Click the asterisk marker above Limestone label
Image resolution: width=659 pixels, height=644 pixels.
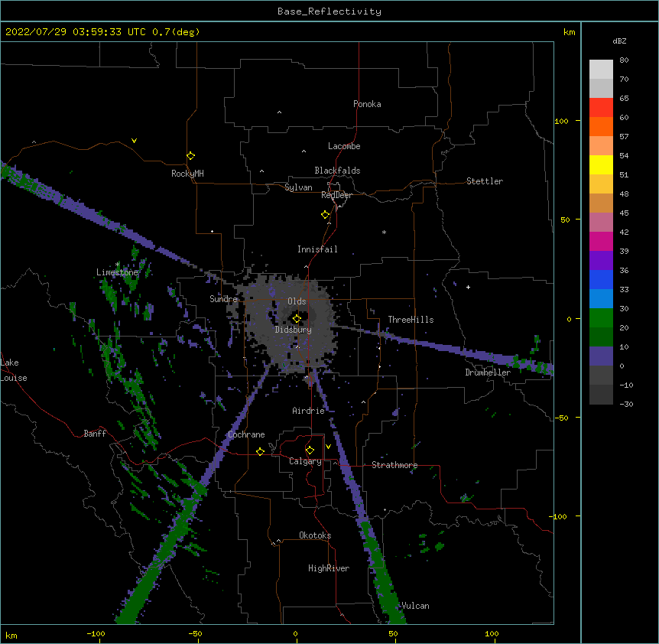(118, 265)
